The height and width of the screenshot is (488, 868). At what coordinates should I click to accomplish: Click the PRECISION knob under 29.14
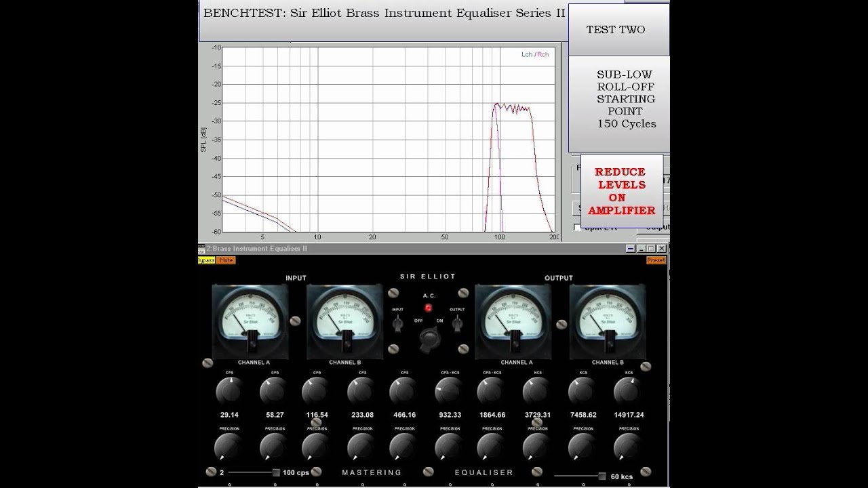pyautogui.click(x=229, y=447)
